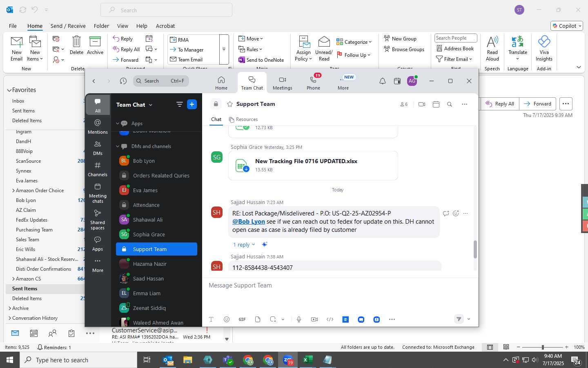Open Outlook Acrobat tab
The image size is (588, 368).
pos(165,26)
